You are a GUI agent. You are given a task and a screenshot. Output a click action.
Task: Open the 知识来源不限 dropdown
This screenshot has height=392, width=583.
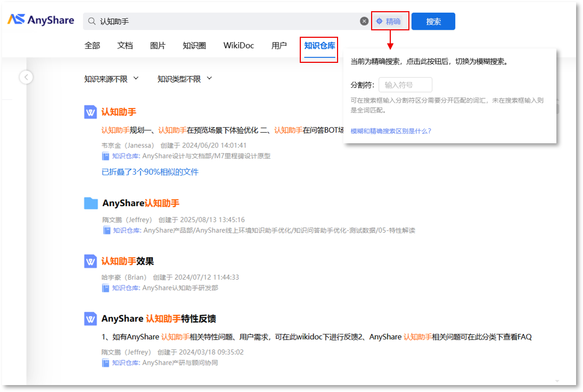[111, 79]
